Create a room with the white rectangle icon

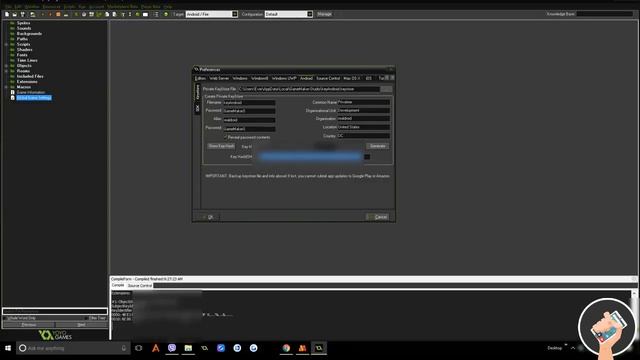(x=145, y=14)
